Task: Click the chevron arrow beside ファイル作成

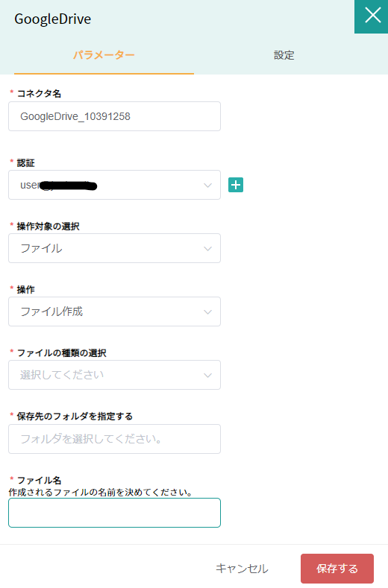Action: click(207, 312)
